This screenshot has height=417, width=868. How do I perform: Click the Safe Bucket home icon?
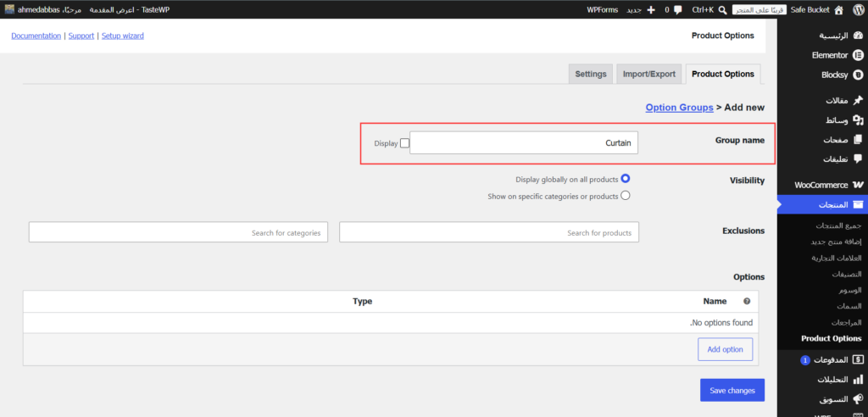[x=839, y=9]
